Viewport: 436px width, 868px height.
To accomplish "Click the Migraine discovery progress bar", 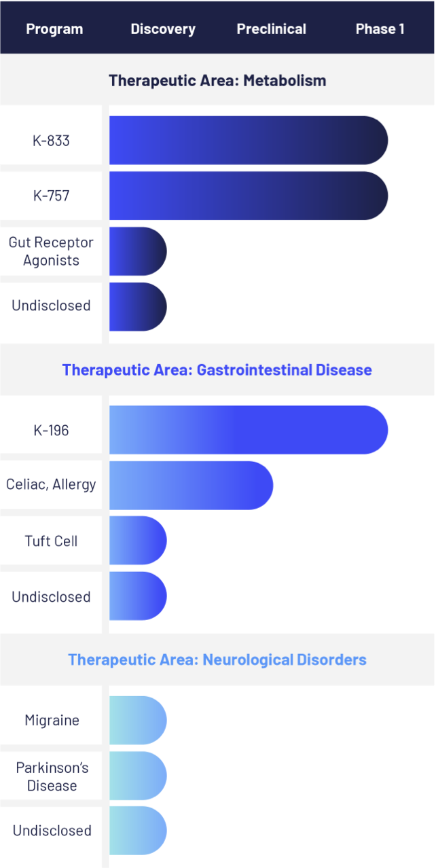I will coord(137,720).
